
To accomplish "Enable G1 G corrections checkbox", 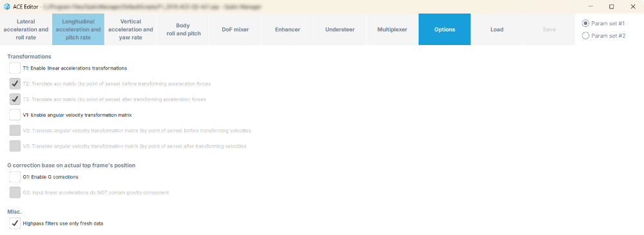I will (15, 177).
